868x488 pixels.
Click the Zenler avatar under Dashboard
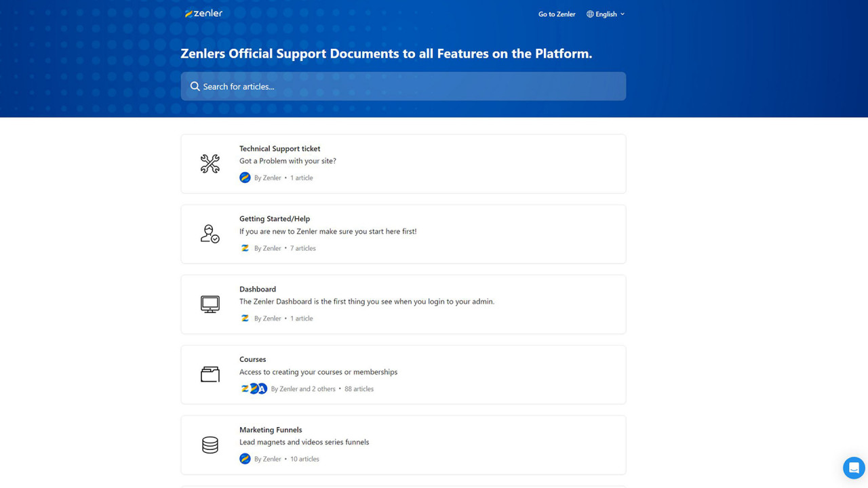(245, 318)
